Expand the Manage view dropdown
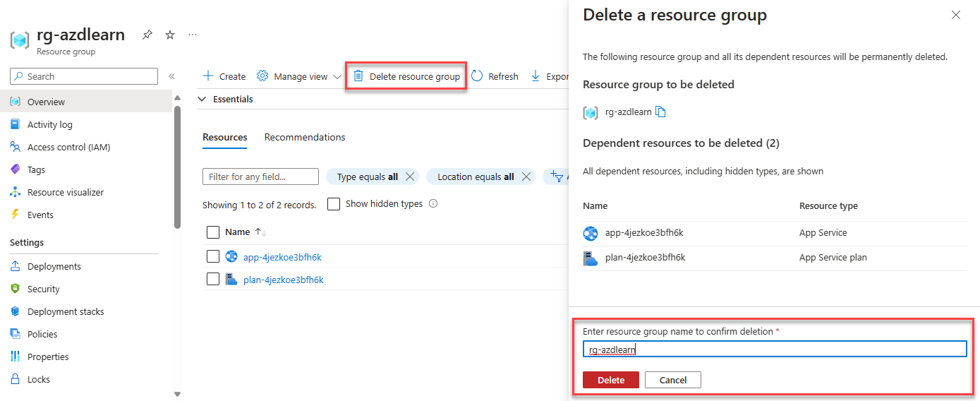The width and height of the screenshot is (980, 401). coord(337,76)
